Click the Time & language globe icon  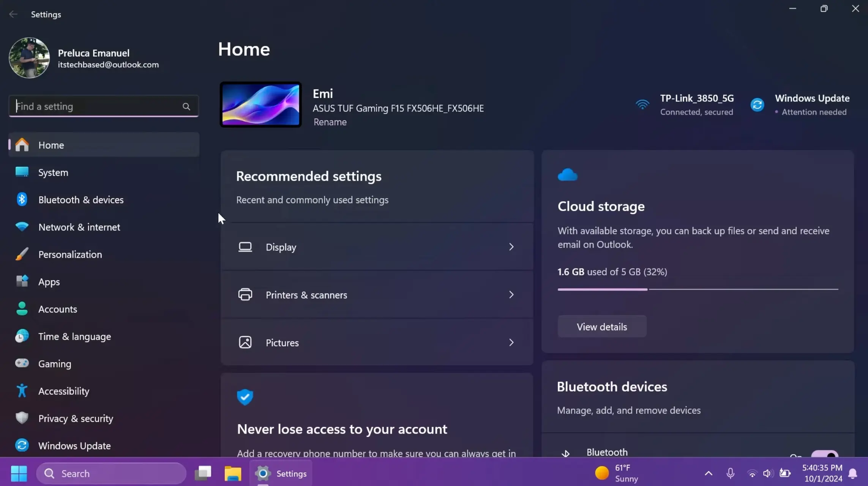click(22, 336)
